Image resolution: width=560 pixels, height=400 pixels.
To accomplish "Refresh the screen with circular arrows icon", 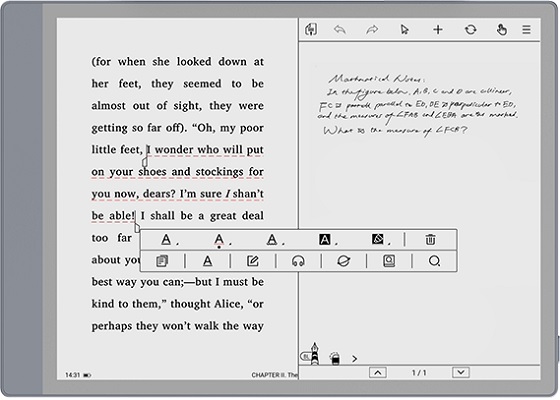I will pos(470,30).
